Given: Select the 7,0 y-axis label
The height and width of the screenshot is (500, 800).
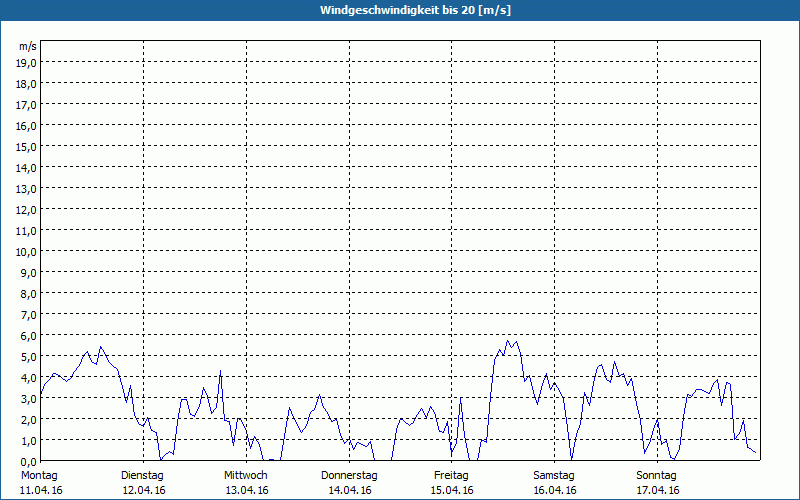Looking at the screenshot, I should [x=29, y=315].
